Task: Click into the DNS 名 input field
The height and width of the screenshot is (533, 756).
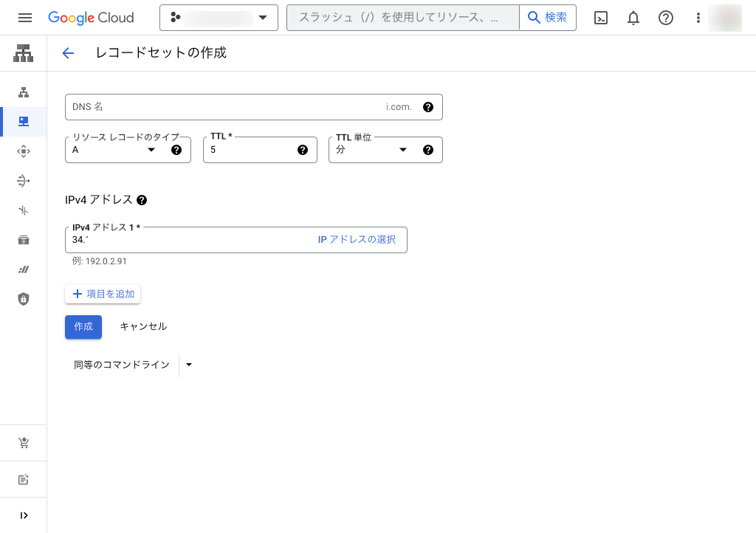Action: pos(221,107)
